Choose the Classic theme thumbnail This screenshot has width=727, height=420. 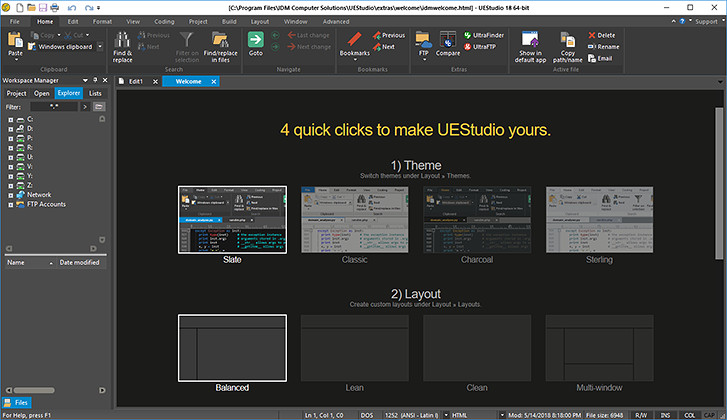(355, 220)
